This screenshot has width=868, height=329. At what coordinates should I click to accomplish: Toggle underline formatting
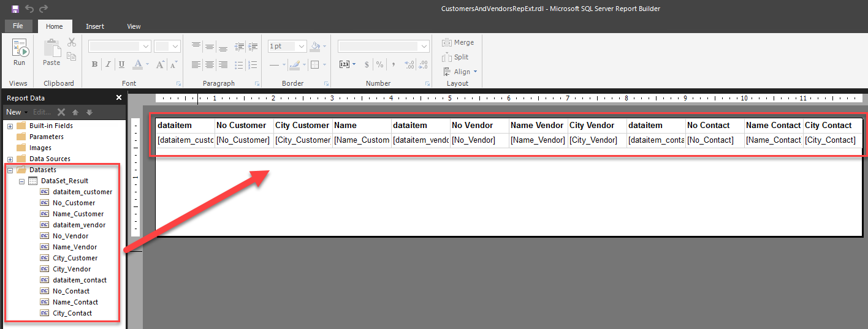[121, 64]
